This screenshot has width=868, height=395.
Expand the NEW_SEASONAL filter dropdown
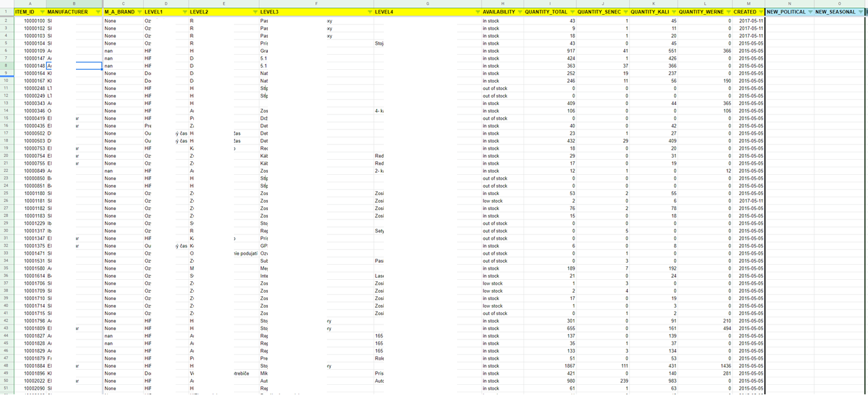point(861,12)
